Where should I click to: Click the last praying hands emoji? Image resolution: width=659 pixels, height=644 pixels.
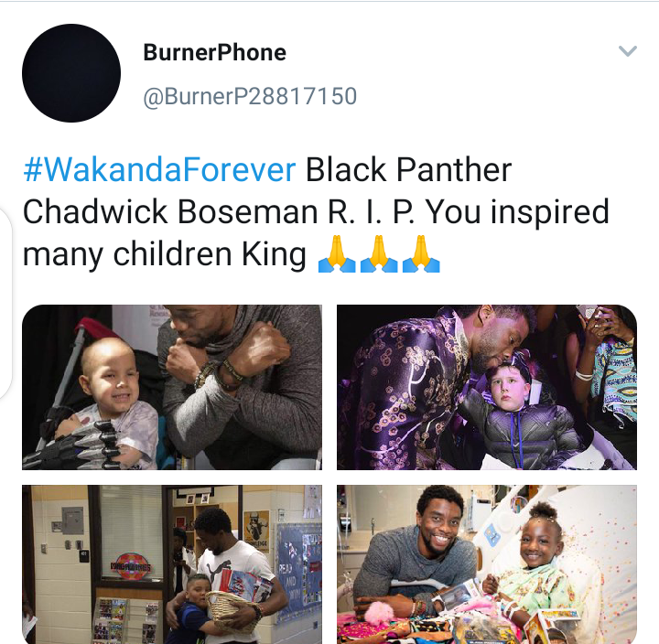(421, 254)
